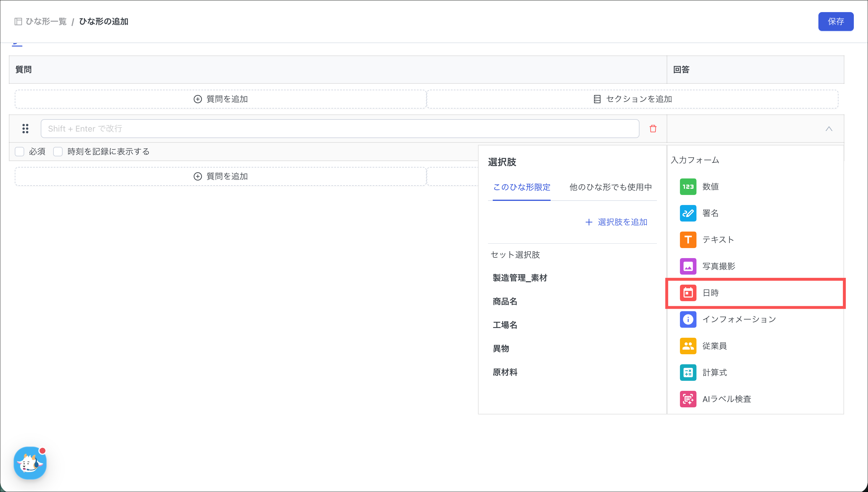Click the 保存 save button
868x492 pixels.
click(836, 22)
